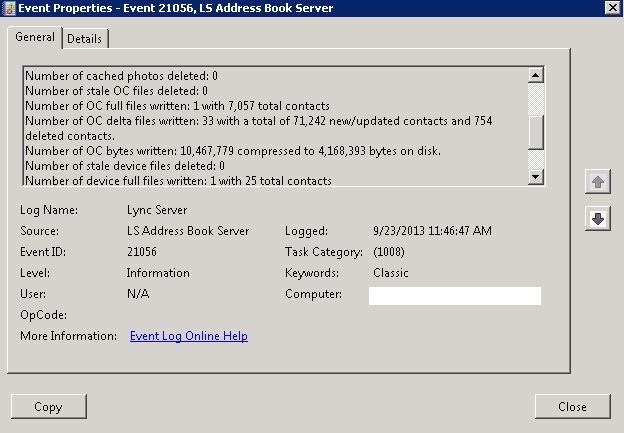624x433 pixels.
Task: Select the General tab
Action: pyautogui.click(x=35, y=37)
